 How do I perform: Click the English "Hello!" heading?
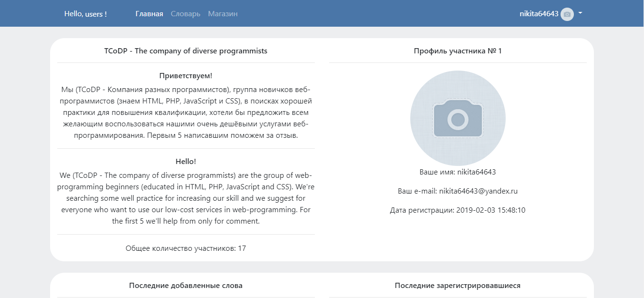(x=186, y=162)
